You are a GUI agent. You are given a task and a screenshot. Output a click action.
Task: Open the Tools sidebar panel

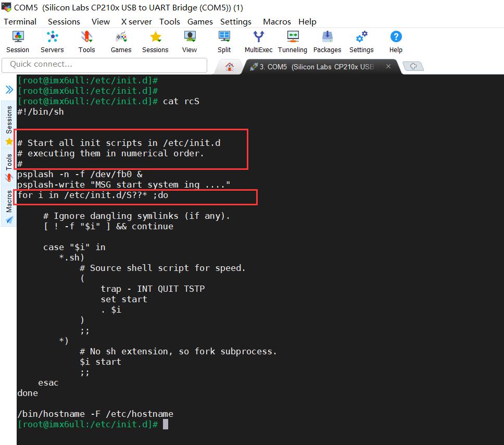pyautogui.click(x=9, y=167)
